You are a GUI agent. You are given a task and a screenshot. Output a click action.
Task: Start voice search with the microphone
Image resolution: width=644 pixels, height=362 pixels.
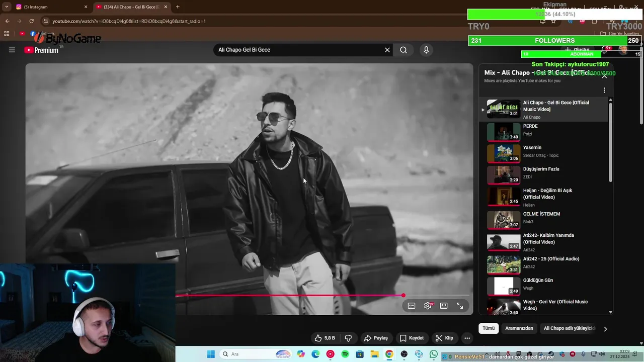click(426, 50)
